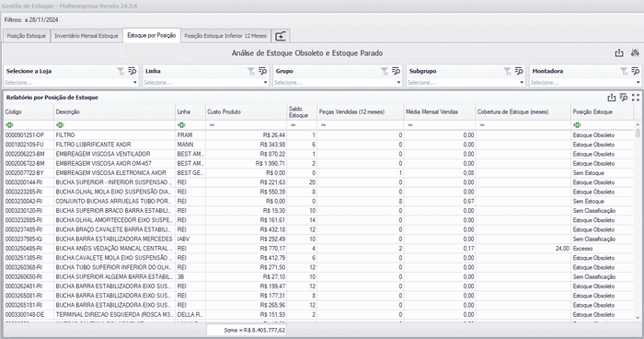Viewport: 644px width, 339px height.
Task: Open search in Linha filter panel
Action: point(263,71)
